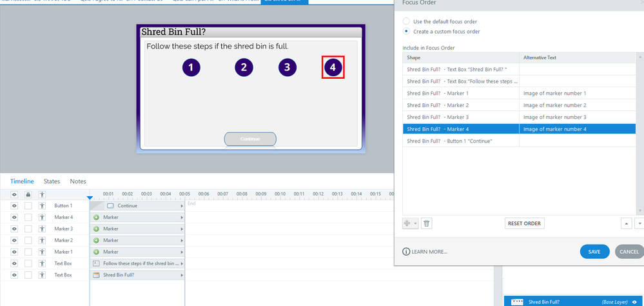Viewport: 644px width, 306px height.
Task: Click timeline header lock all icon
Action: click(28, 194)
